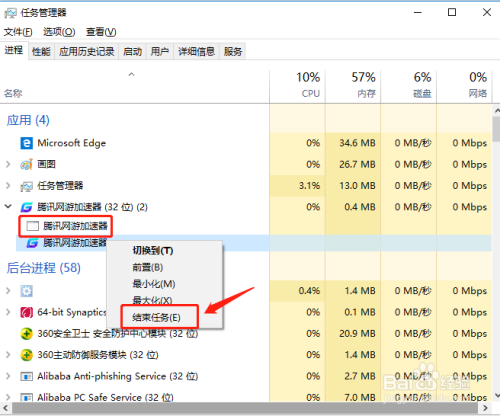Viewport: 500px width, 416px height.
Task: Choose 结束任务(E) in context menu
Action: [156, 317]
